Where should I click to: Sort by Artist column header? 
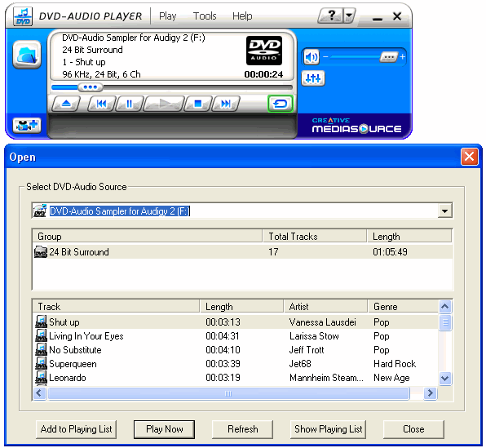325,307
